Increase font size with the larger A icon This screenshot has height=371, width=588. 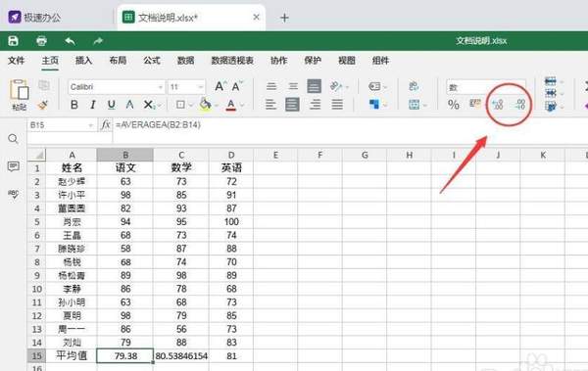[220, 86]
